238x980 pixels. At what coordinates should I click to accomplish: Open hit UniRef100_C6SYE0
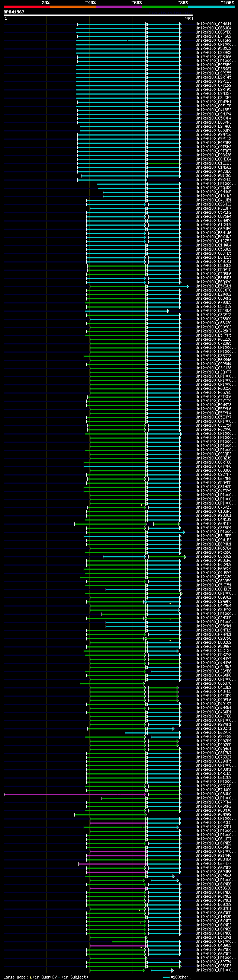213,32
